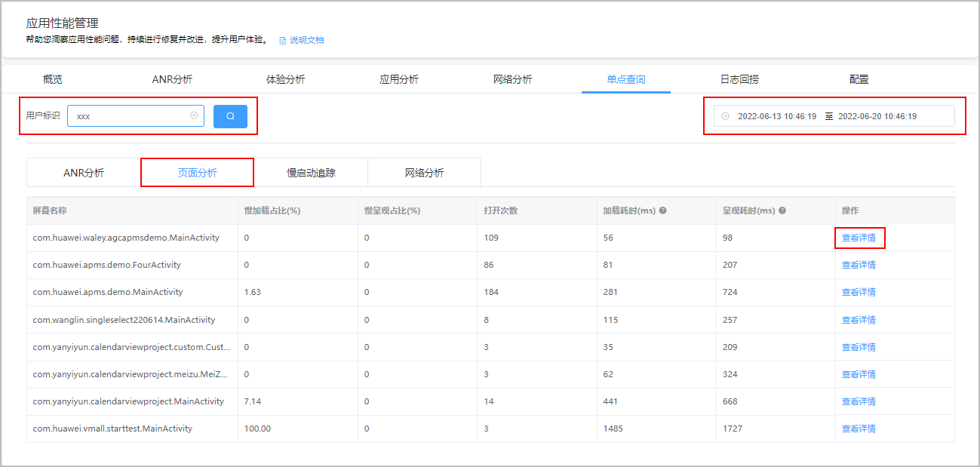This screenshot has height=467, width=980.
Task: Open the 网络分析 sub-tab
Action: 424,173
